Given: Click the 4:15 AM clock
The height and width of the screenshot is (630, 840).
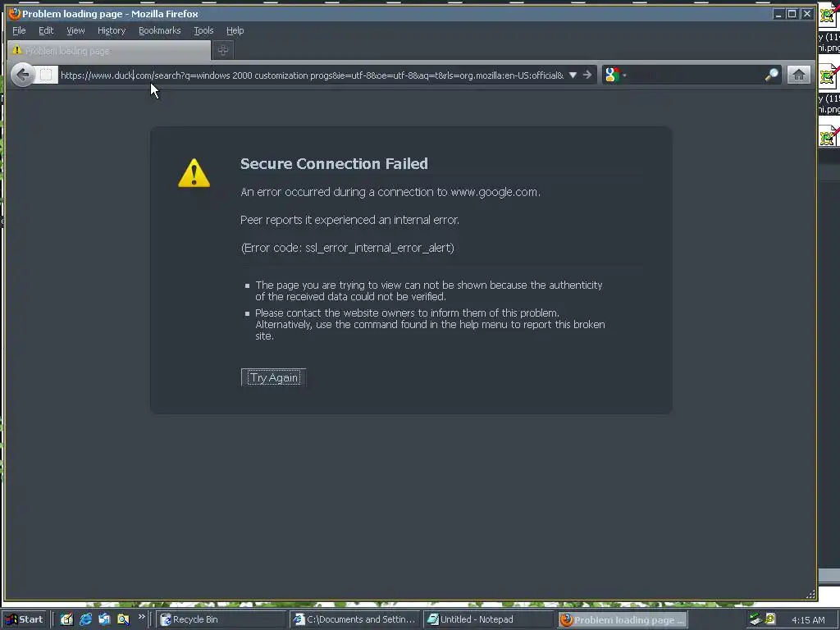Looking at the screenshot, I should [808, 620].
